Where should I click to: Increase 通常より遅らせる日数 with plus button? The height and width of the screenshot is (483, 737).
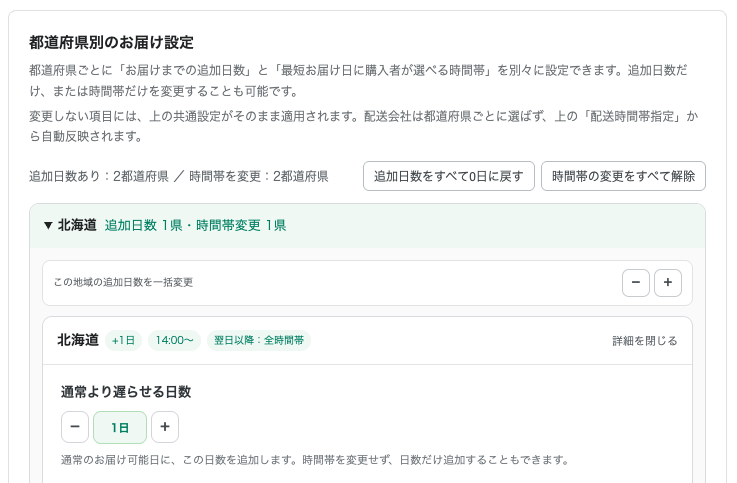165,427
